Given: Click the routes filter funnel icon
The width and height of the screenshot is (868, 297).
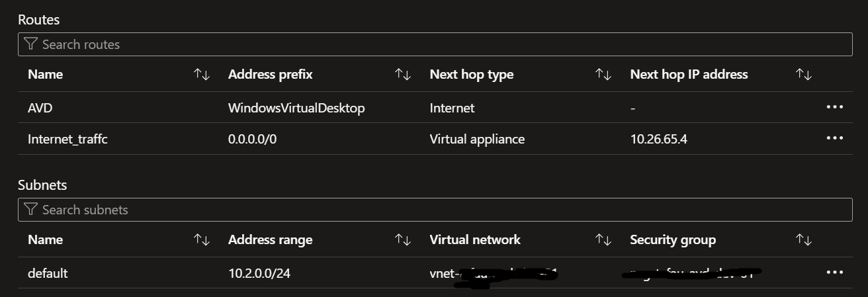Looking at the screenshot, I should coord(30,44).
